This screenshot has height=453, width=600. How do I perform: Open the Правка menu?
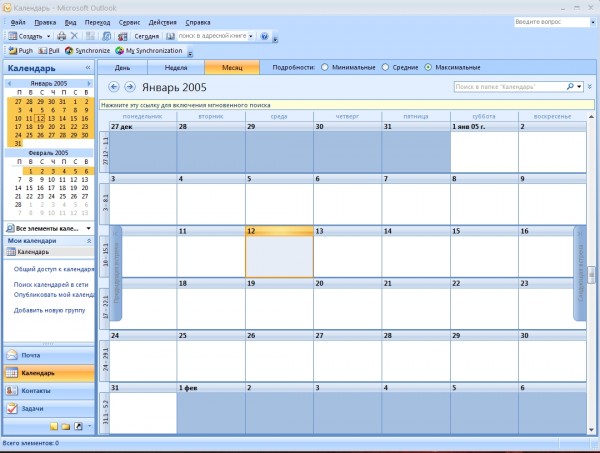click(x=45, y=23)
